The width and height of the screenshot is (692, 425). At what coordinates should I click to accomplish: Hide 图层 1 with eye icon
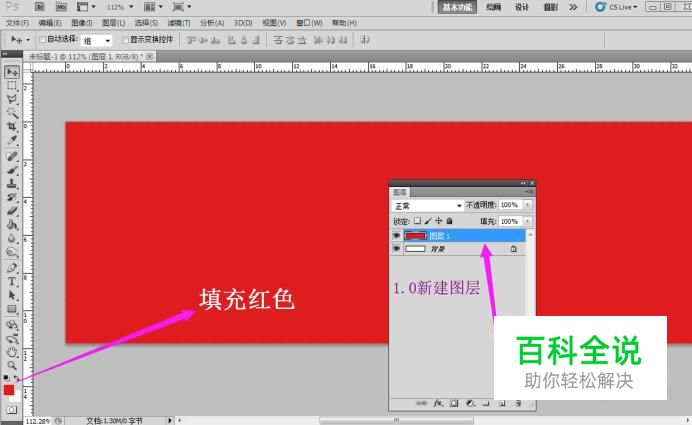click(x=396, y=236)
